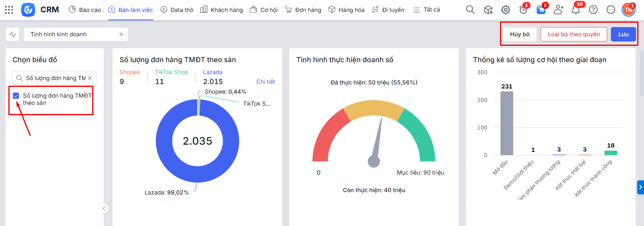Screen dimensions: 644x226
Task: Expand the blue right-edge panel arrow
Action: (x=640, y=187)
